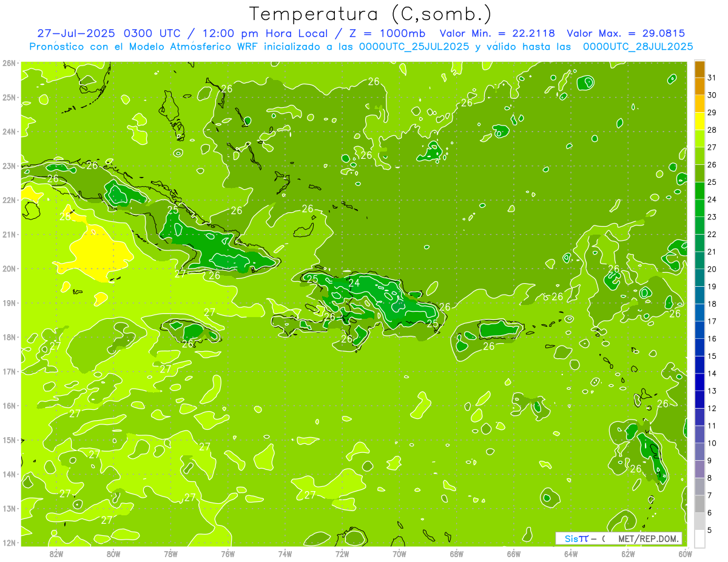Click the latitude axis label "22N"

pyautogui.click(x=8, y=200)
